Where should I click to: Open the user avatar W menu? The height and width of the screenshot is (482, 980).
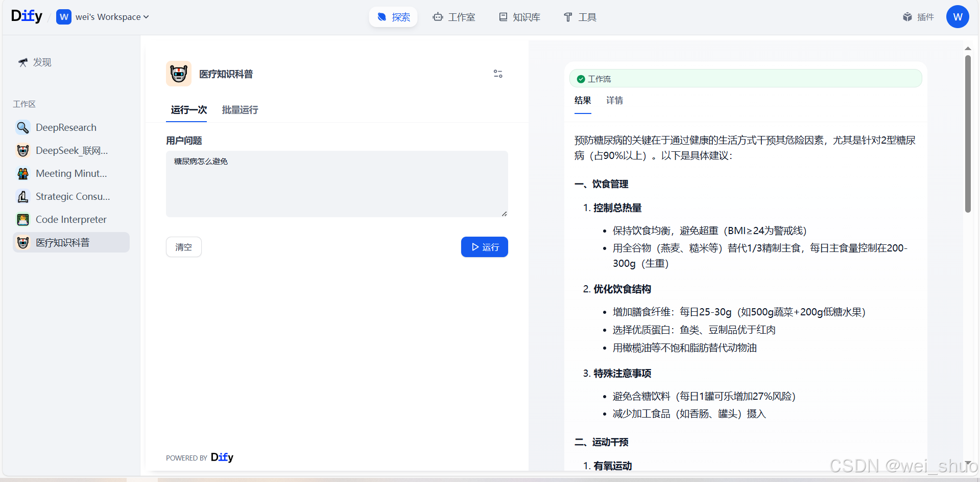pos(958,17)
